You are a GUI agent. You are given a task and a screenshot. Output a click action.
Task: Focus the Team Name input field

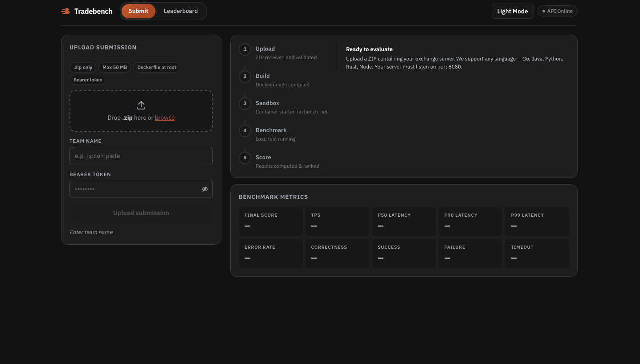tap(141, 156)
